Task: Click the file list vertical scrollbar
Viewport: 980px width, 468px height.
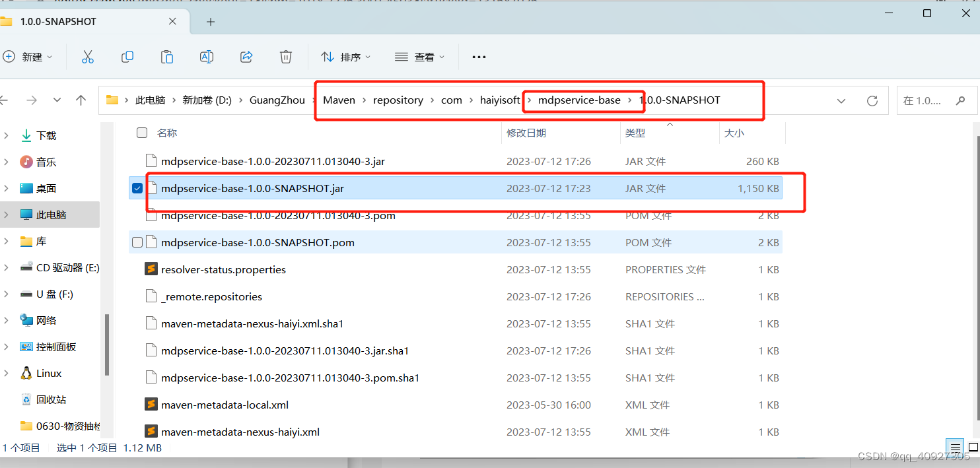Action: point(978,277)
